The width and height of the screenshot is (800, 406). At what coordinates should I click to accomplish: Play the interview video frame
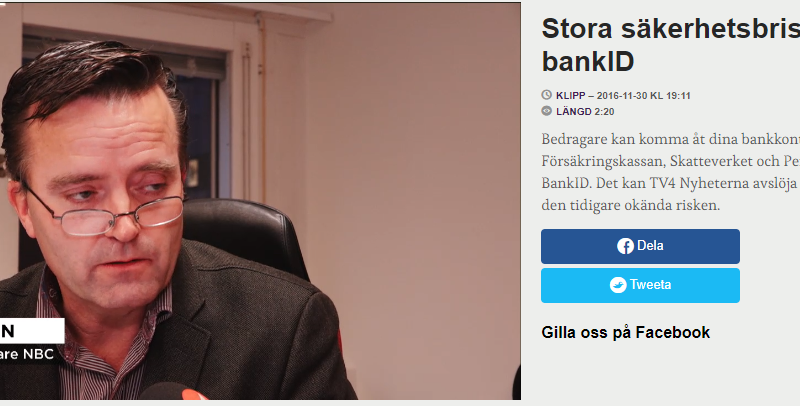coord(260,201)
